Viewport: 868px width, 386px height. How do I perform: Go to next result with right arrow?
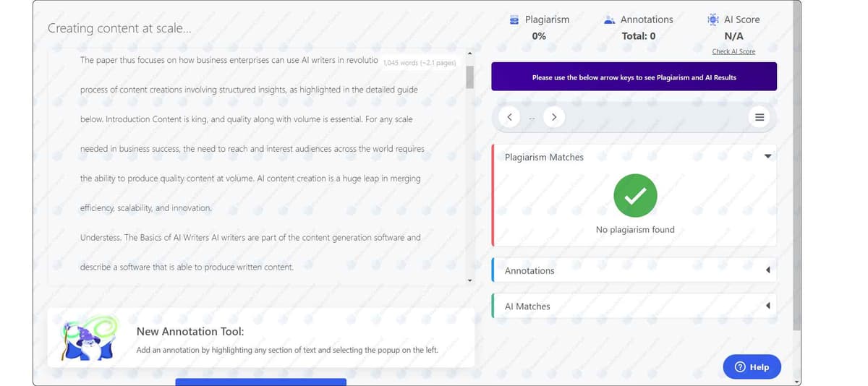click(x=554, y=117)
